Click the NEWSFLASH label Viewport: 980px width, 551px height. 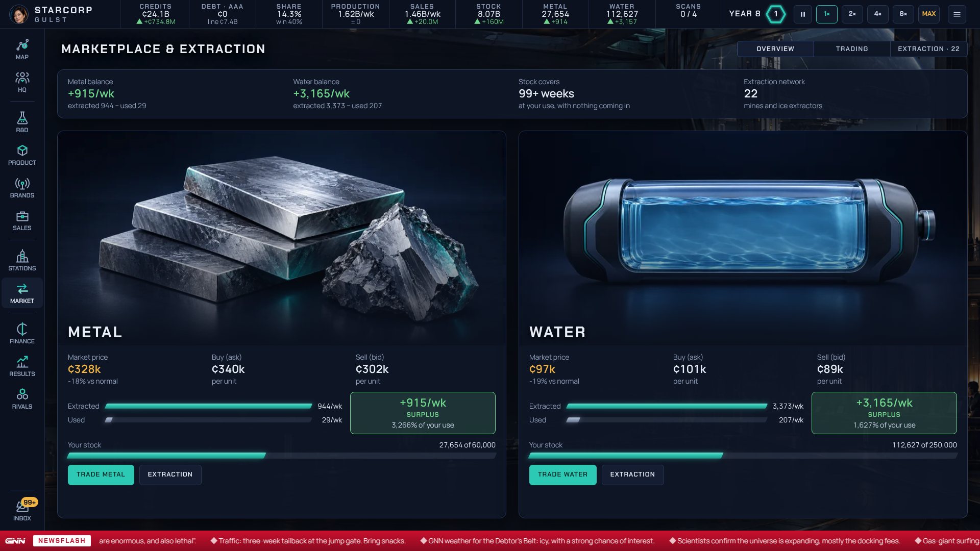pyautogui.click(x=62, y=541)
